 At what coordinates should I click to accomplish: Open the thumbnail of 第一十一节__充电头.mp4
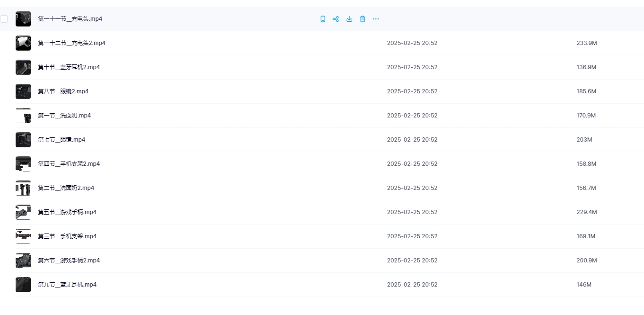click(x=23, y=19)
